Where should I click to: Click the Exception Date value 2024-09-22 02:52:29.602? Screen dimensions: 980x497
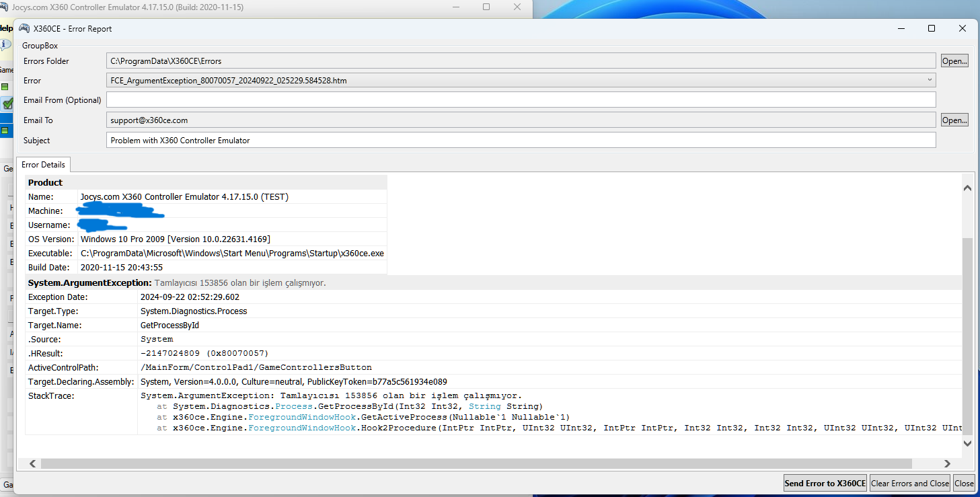click(x=190, y=297)
